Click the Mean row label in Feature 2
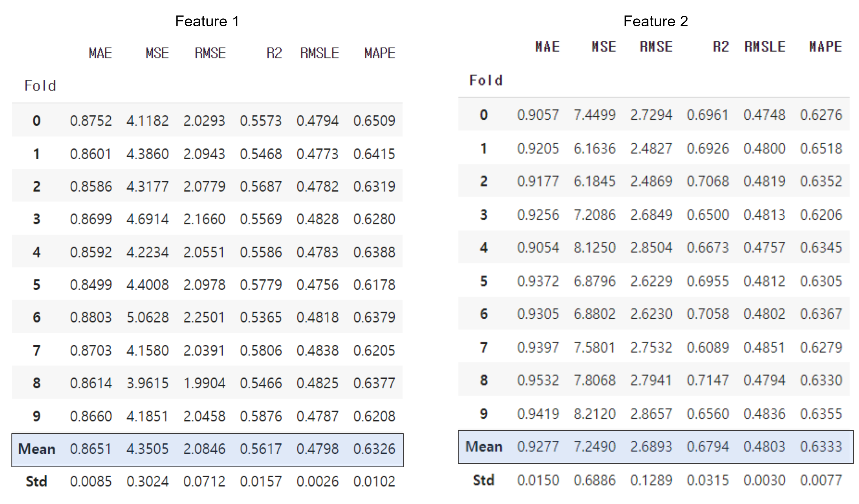 484,446
